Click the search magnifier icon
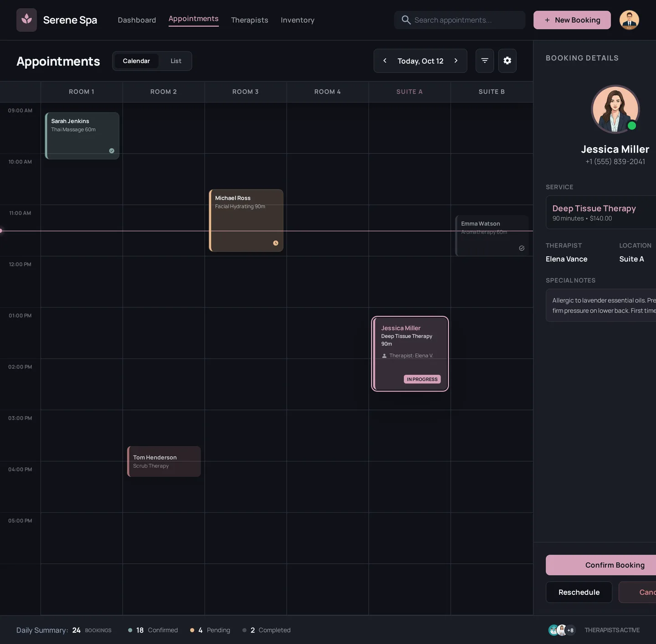This screenshot has width=656, height=644. [x=405, y=20]
